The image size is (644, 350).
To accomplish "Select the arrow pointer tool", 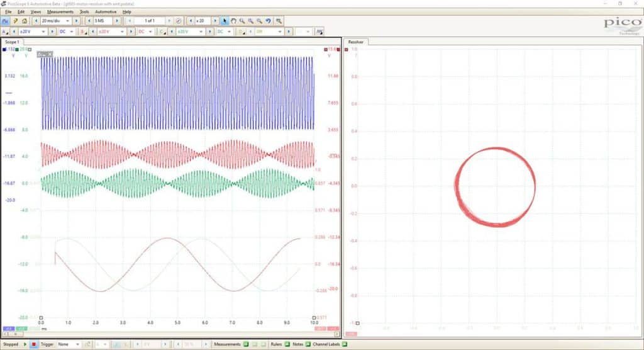I will (225, 21).
